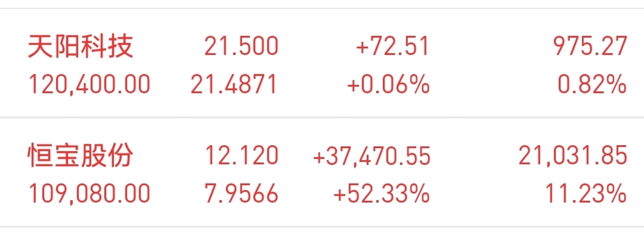Select 恒宝股份 current price 12.120
This screenshot has height=236, width=644.
click(241, 156)
